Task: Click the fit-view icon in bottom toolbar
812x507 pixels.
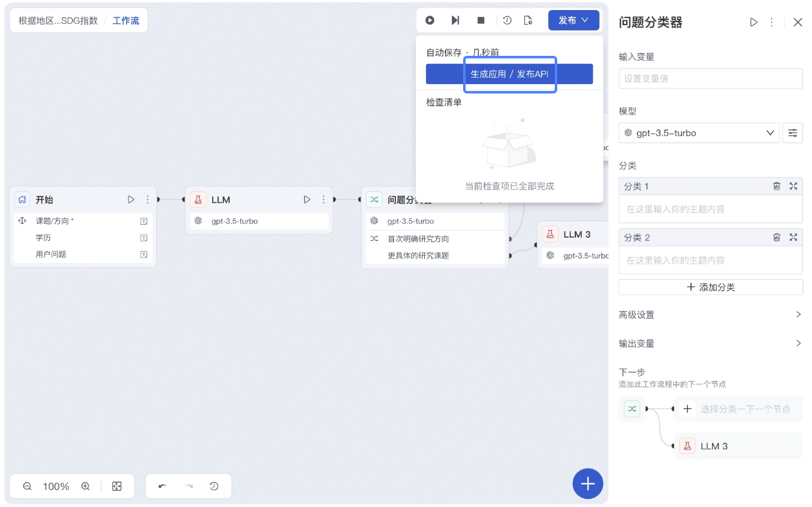Action: 117,486
